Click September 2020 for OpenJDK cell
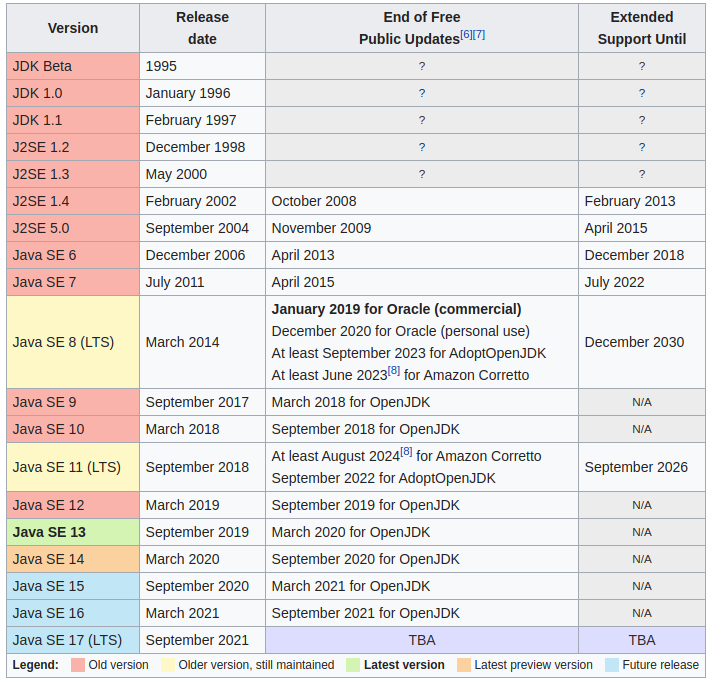This screenshot has width=711, height=684. [x=422, y=559]
